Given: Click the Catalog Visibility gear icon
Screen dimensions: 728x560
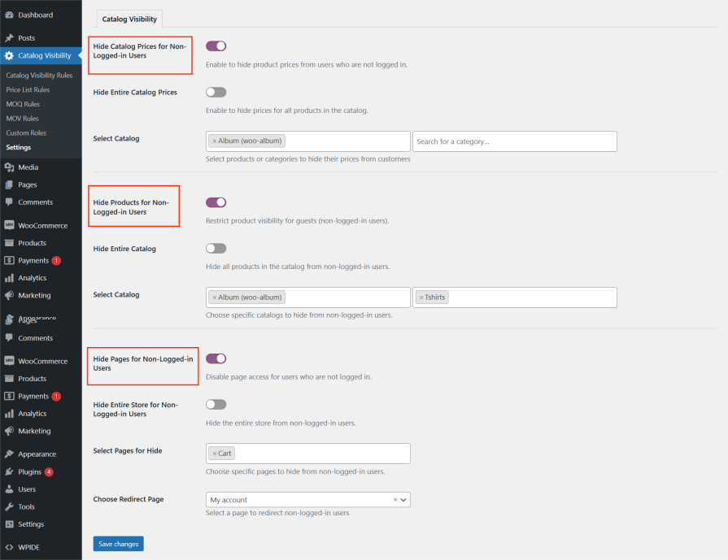Looking at the screenshot, I should coord(9,56).
